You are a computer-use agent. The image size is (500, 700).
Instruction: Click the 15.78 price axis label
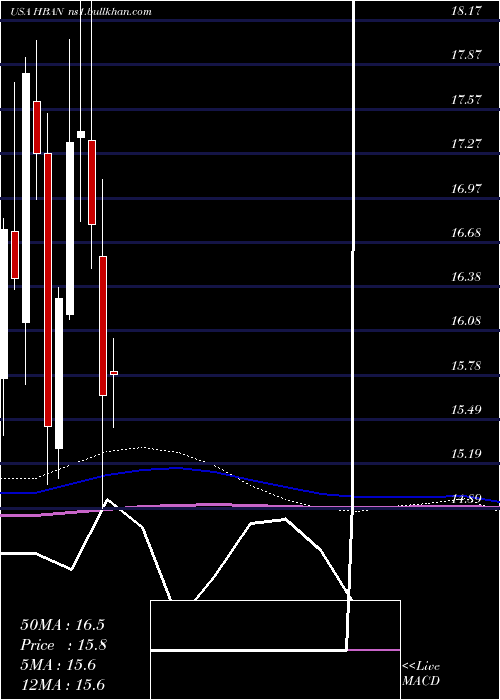coord(467,366)
